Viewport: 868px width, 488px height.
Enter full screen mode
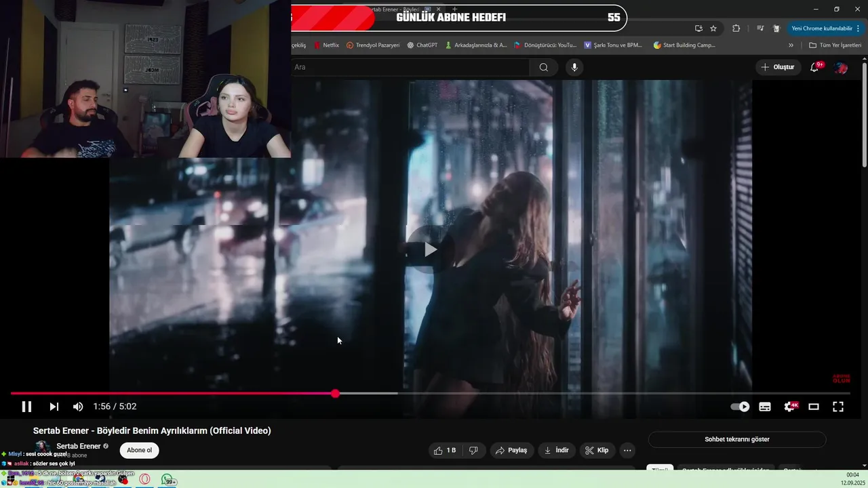(838, 407)
